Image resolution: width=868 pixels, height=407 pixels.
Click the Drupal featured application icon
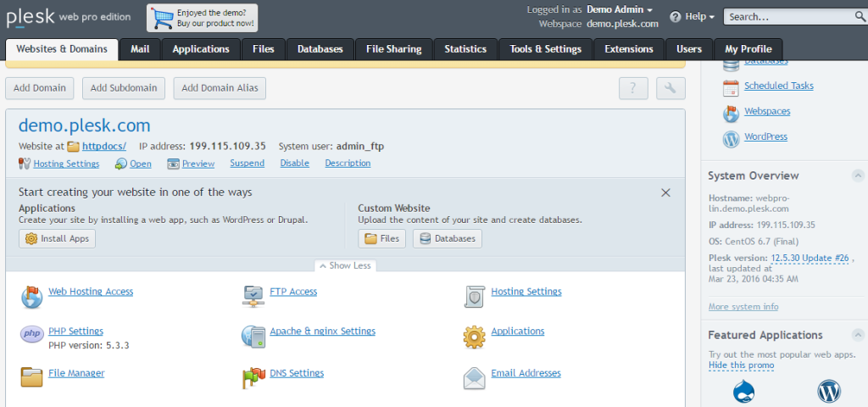(744, 392)
